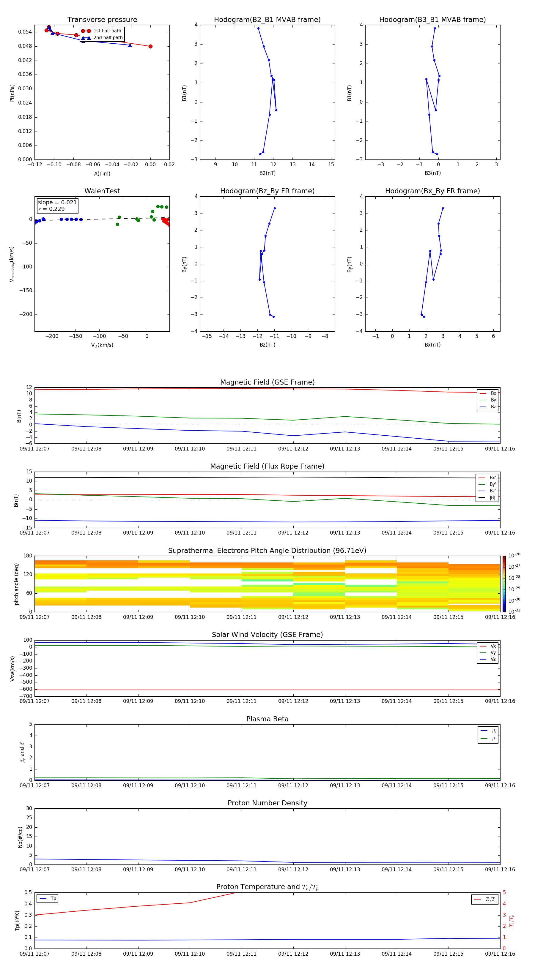
Task: Click the 'slope = 0.021' annotation
Action: (57, 203)
